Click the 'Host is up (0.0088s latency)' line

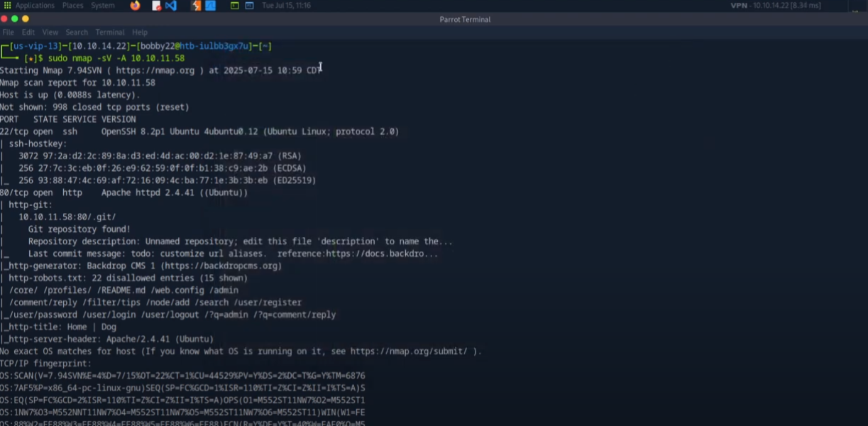(x=70, y=94)
